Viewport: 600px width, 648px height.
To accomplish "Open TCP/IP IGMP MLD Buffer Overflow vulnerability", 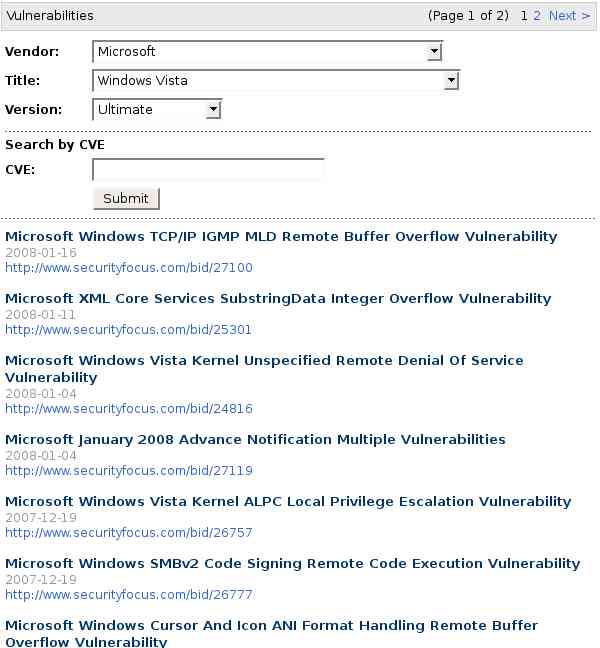I will click(x=281, y=237).
